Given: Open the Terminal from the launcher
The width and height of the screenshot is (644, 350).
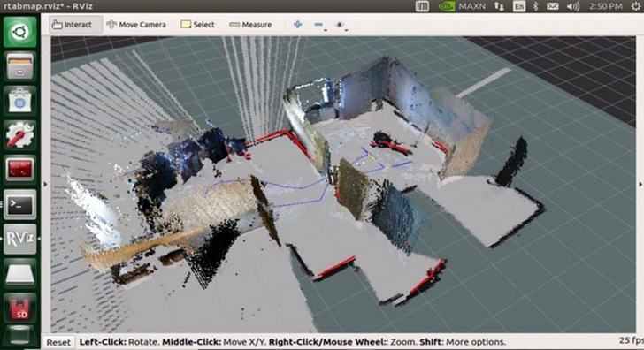Looking at the screenshot, I should pyautogui.click(x=20, y=204).
